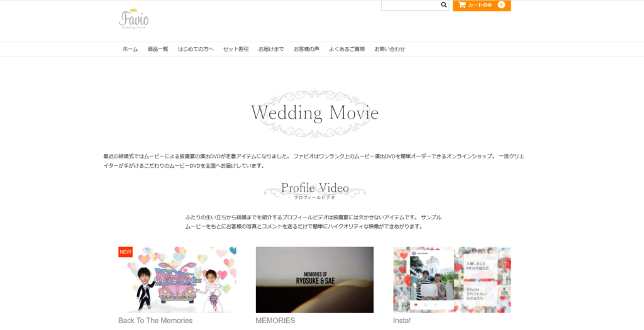Go to the ホーム menu item
This screenshot has height=330, width=644.
tap(130, 49)
